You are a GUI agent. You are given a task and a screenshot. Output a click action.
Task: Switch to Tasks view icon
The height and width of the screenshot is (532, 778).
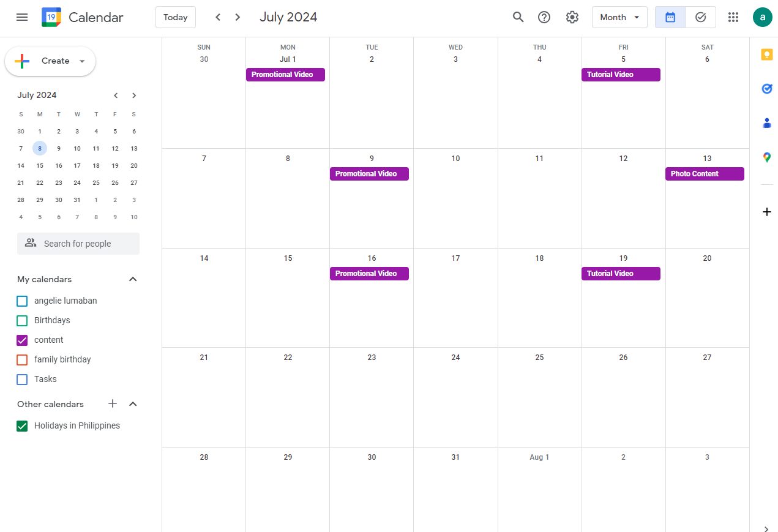coord(701,17)
